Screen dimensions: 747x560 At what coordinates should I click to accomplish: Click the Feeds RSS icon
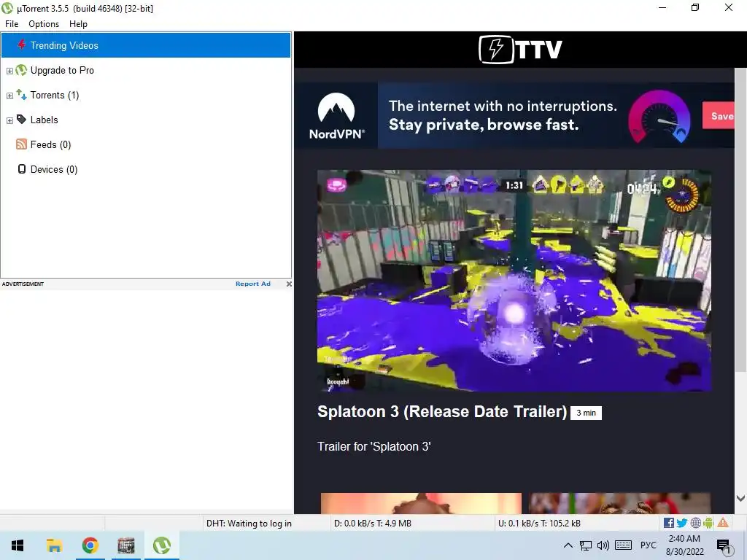(21, 144)
